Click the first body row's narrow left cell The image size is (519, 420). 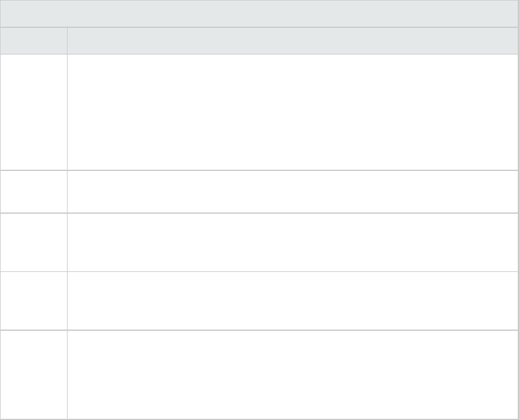pos(33,112)
